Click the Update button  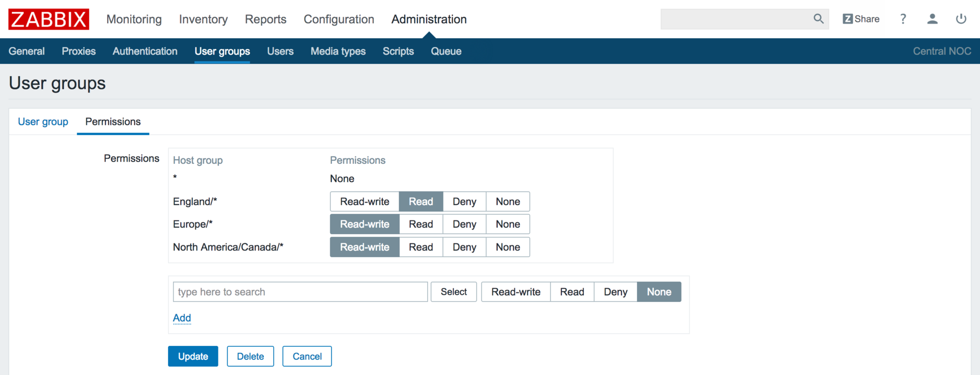click(193, 356)
